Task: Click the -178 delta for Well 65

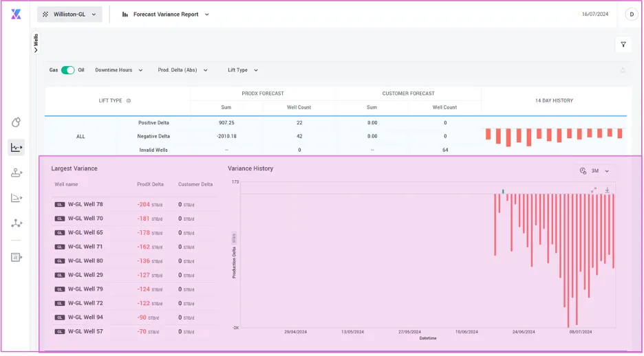Action: [x=144, y=232]
